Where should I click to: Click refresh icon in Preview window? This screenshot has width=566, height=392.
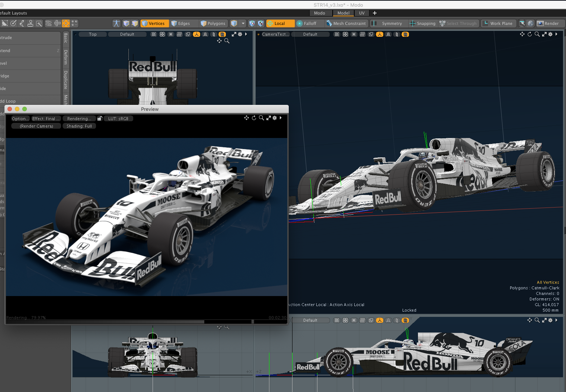[x=254, y=118]
